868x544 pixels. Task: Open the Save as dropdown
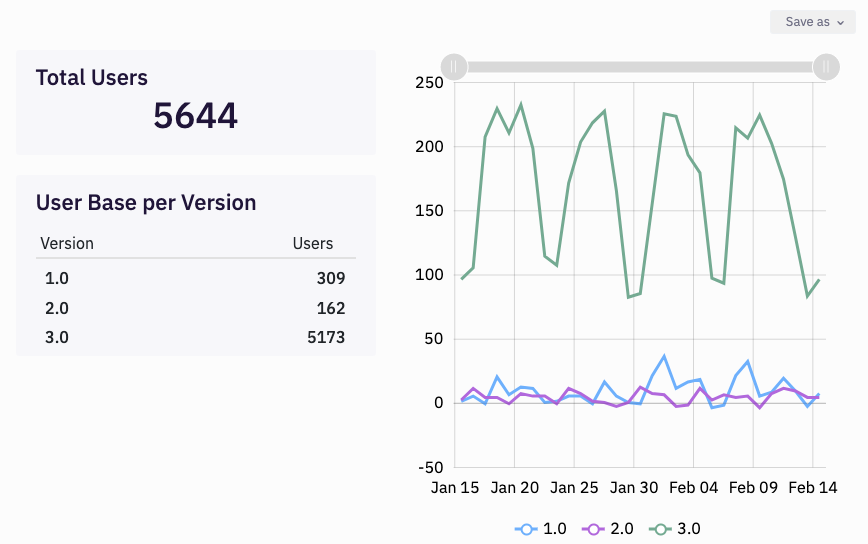click(813, 22)
